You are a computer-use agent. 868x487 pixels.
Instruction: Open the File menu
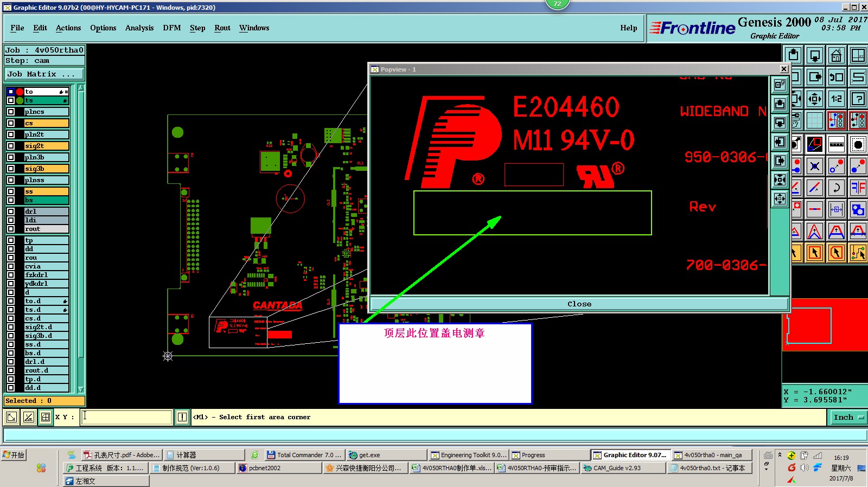pos(17,28)
